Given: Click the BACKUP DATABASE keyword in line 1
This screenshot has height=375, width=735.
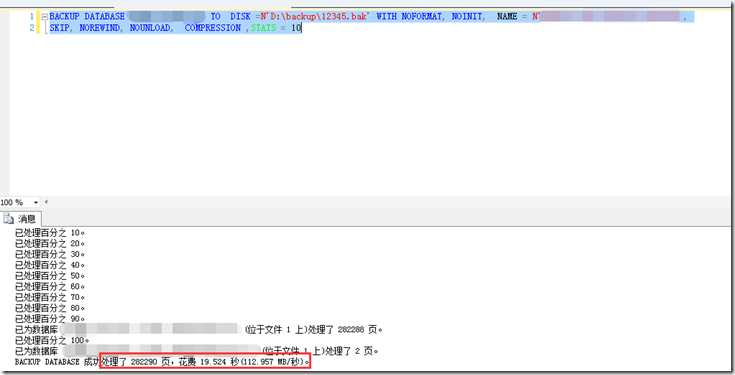Looking at the screenshot, I should click(87, 16).
